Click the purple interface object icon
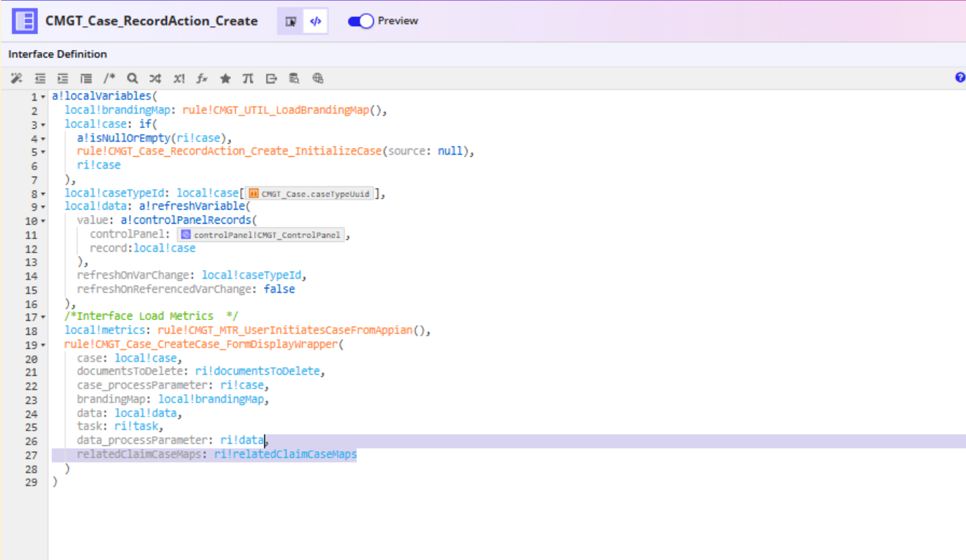Viewport: 966px width, 560px height. pyautogui.click(x=25, y=21)
